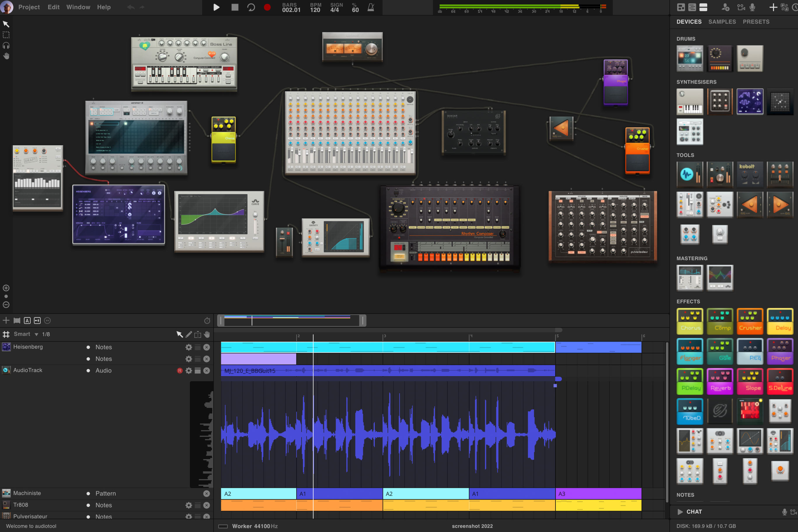The width and height of the screenshot is (798, 532).
Task: Click the plus button to add a new track
Action: coord(6,320)
